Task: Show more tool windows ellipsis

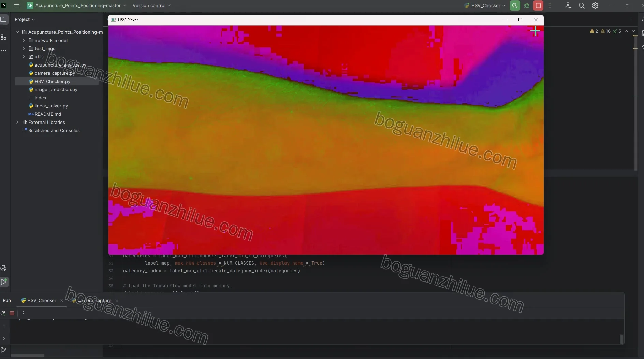Action: 4,51
